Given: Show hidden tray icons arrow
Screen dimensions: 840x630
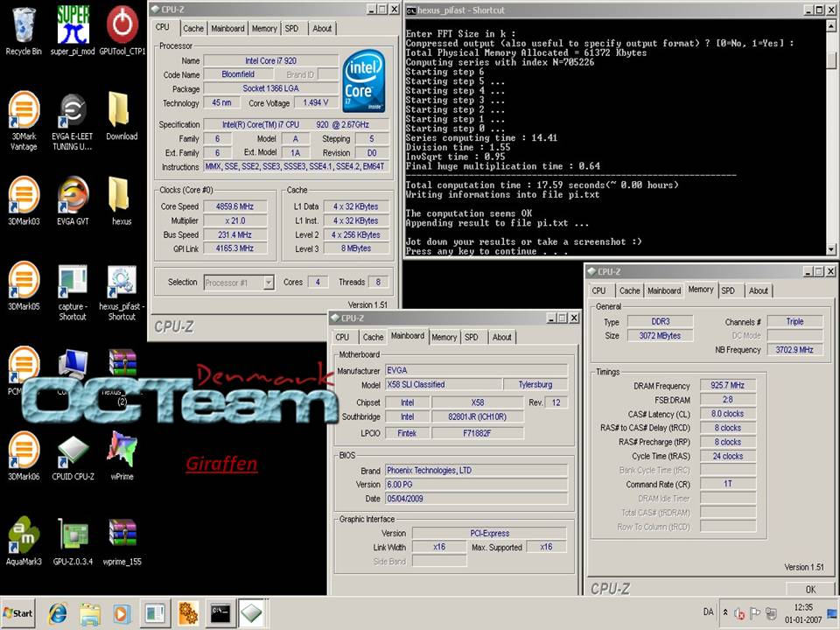Looking at the screenshot, I should (725, 612).
